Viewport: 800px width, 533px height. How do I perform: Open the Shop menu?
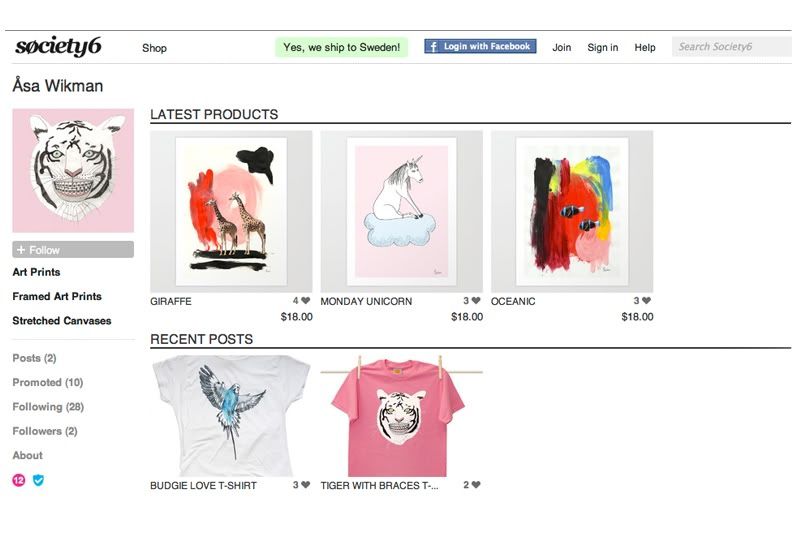click(154, 48)
